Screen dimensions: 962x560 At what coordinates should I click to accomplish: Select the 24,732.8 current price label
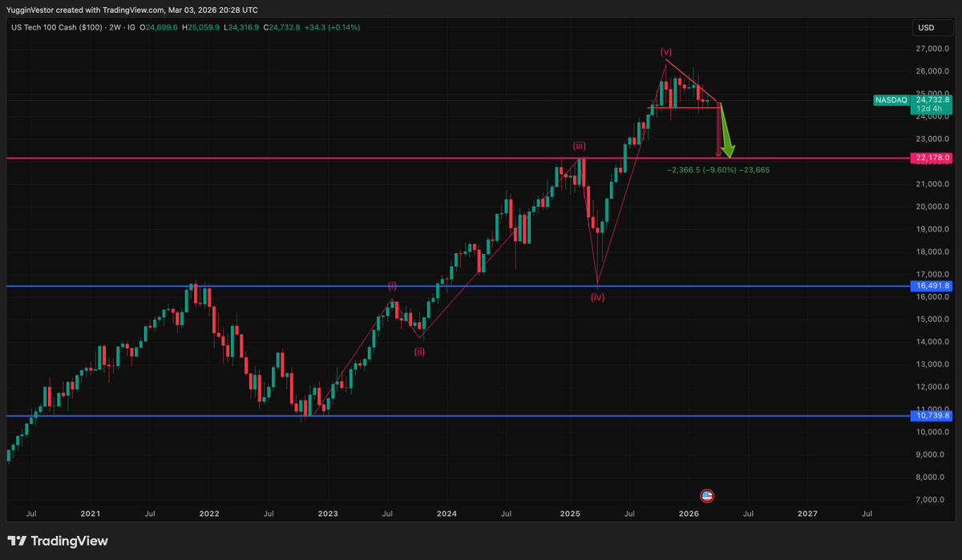pos(932,100)
